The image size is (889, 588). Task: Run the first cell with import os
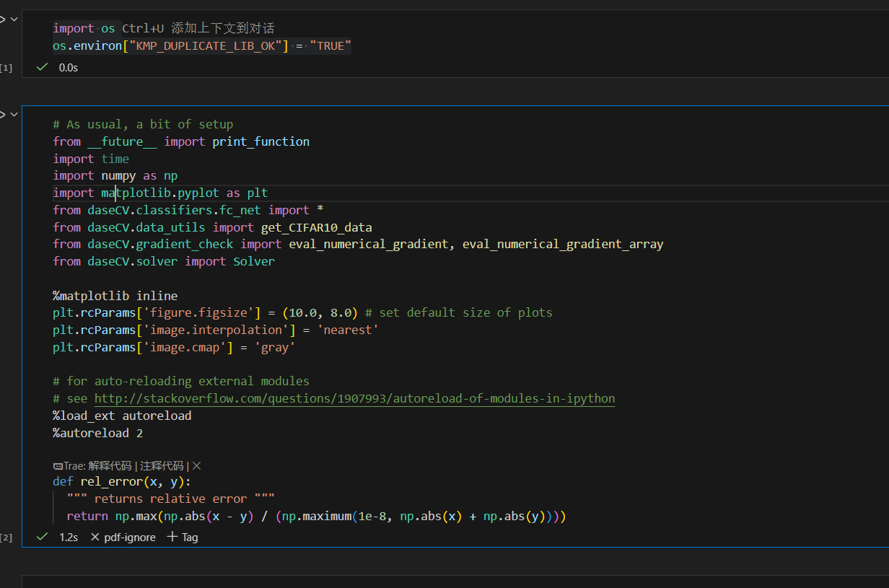pyautogui.click(x=2, y=19)
